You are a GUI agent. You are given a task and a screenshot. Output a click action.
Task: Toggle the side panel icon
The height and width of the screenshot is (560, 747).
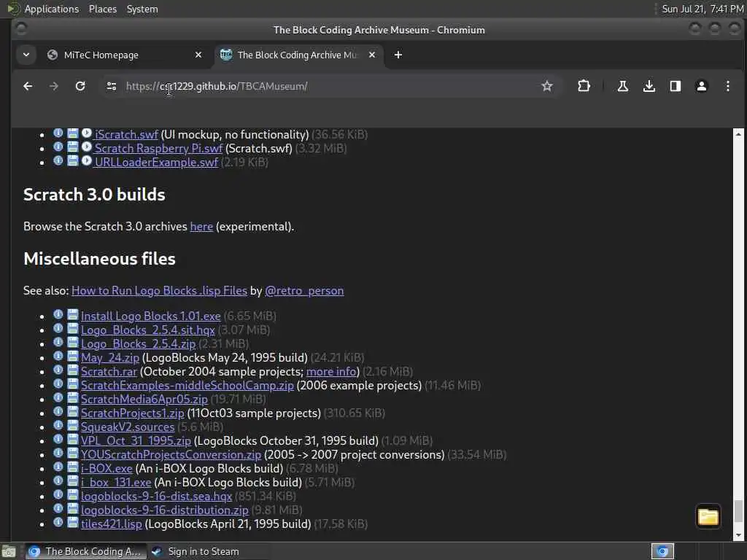675,86
